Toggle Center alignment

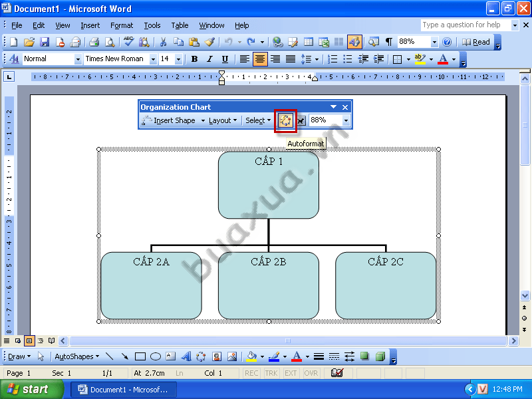[x=260, y=59]
